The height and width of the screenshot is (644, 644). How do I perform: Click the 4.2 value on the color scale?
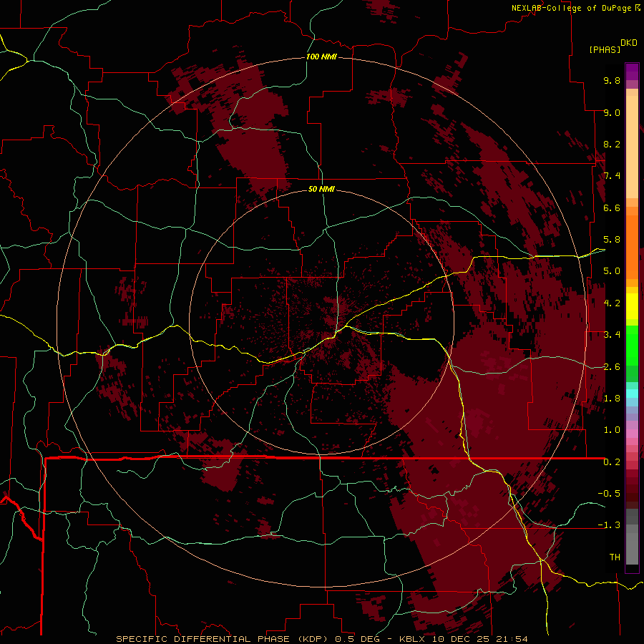pos(612,303)
